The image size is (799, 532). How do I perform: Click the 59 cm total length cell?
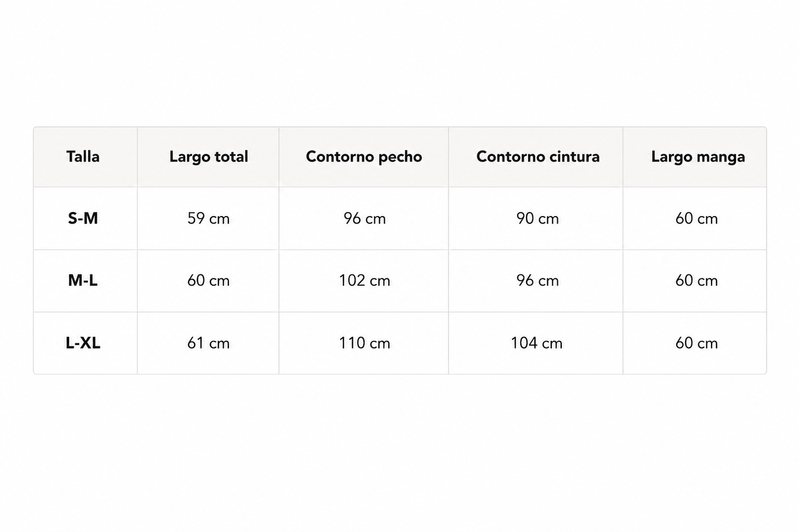[x=208, y=218]
